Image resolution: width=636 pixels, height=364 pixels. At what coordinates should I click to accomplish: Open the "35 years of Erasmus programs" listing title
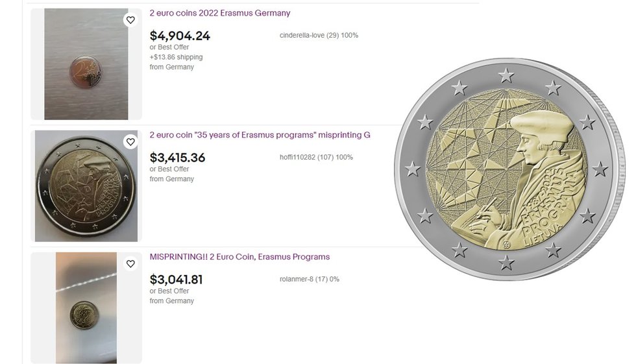click(x=260, y=135)
